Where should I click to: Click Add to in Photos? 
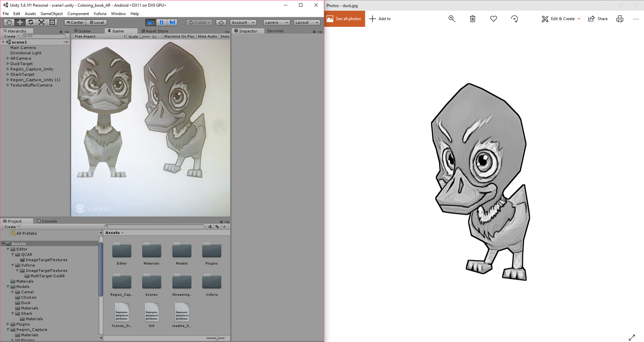pos(380,19)
